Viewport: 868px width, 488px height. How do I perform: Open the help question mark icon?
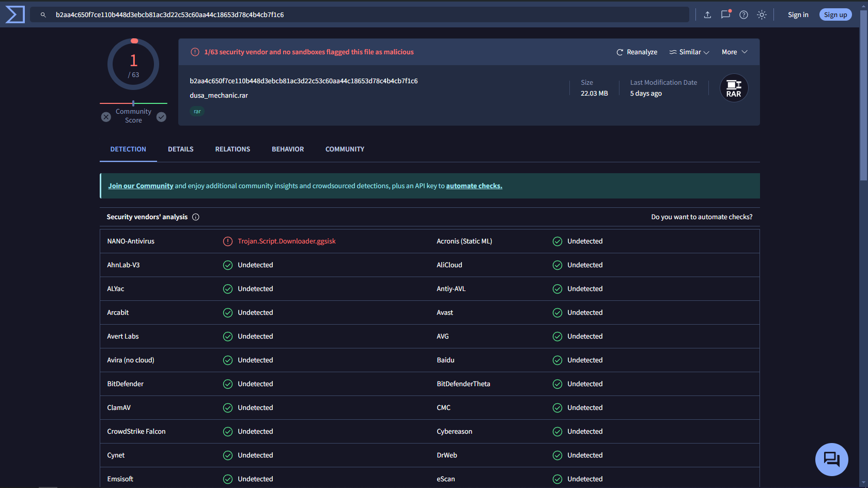coord(743,15)
